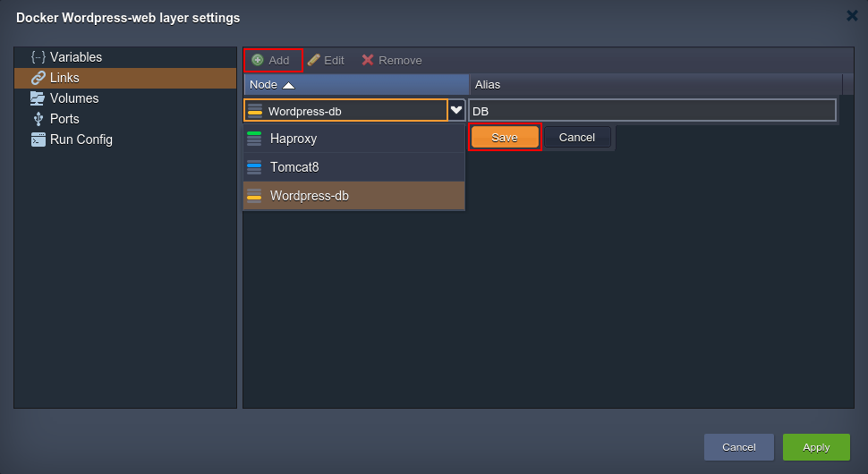Click the Variables curly braces icon
Viewport: 868px width, 474px height.
click(x=38, y=57)
